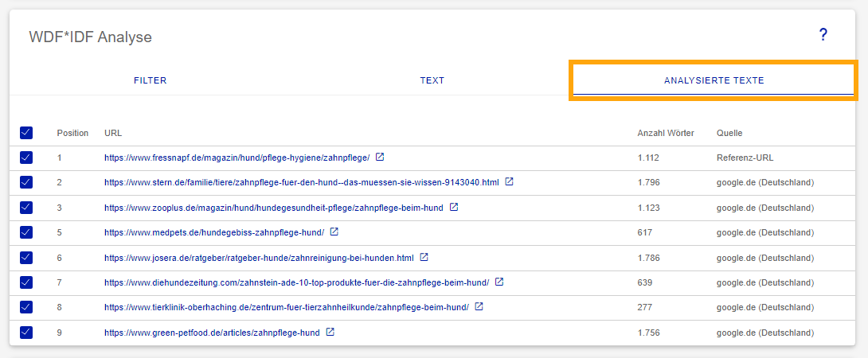Open the green-petfood.de zahnpflege-hund link
Screen dimensions: 868x358
[x=212, y=333]
